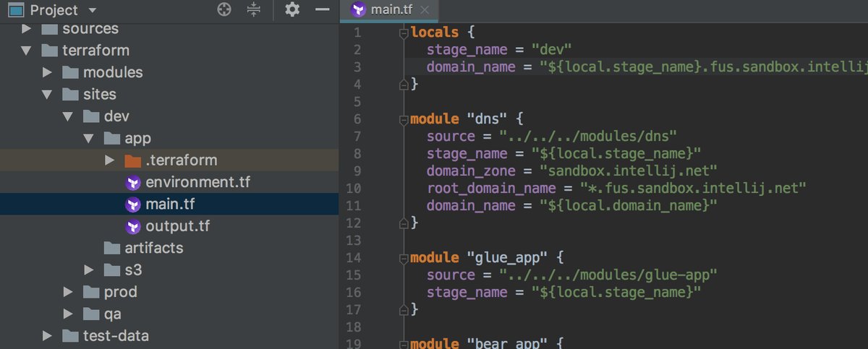Click the Terraform icon next to output.tf
Screen dimensions: 868x349
(132, 226)
